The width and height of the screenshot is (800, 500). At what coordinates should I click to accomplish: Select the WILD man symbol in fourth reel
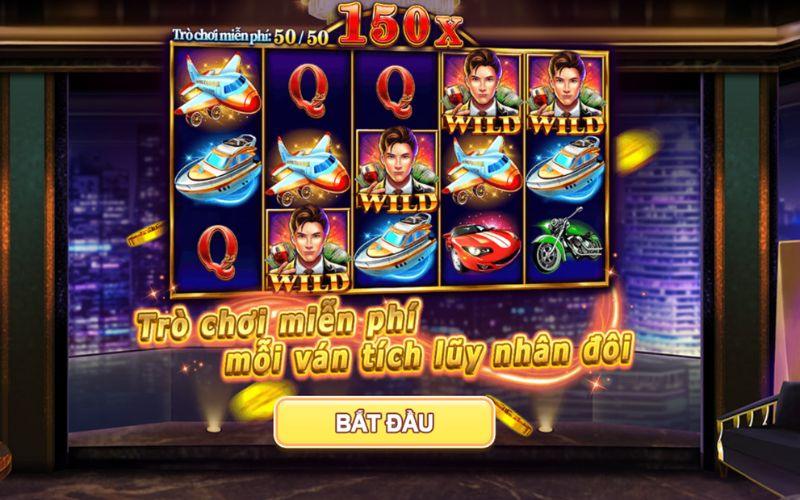(x=482, y=92)
